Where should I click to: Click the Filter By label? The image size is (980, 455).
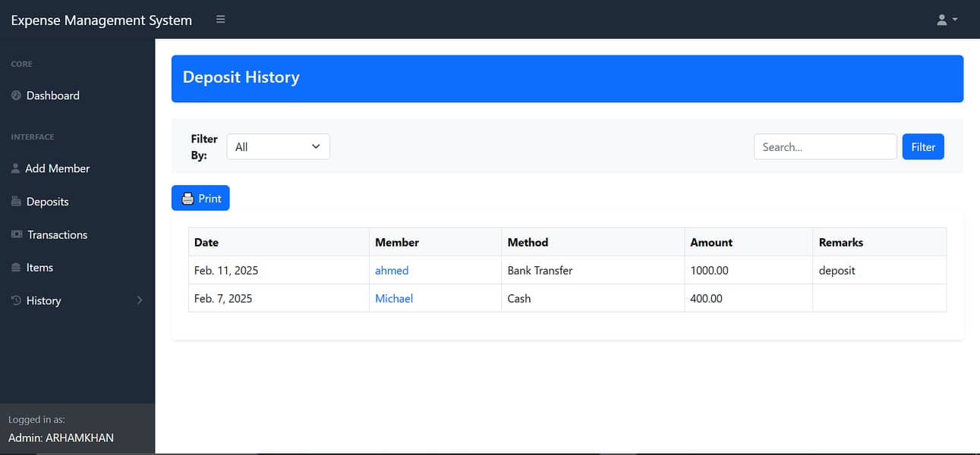(204, 147)
